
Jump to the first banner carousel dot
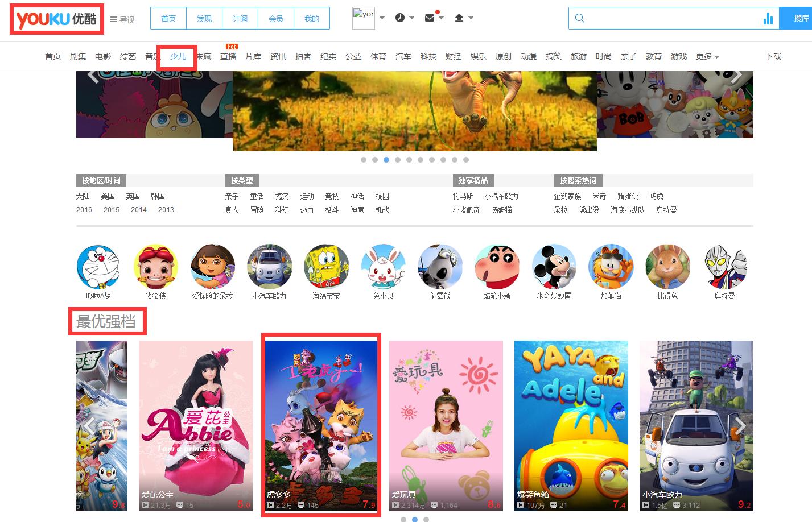pyautogui.click(x=364, y=160)
